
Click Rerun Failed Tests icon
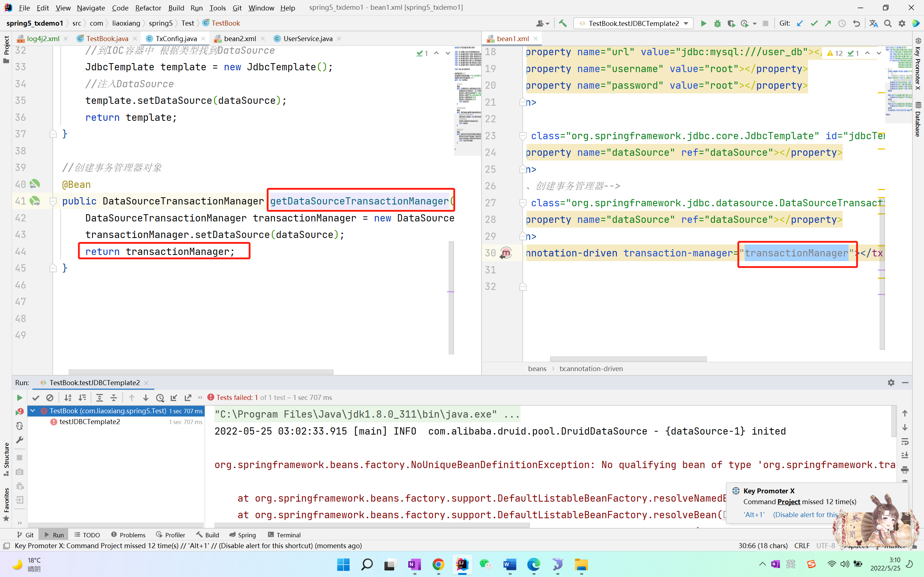[19, 412]
